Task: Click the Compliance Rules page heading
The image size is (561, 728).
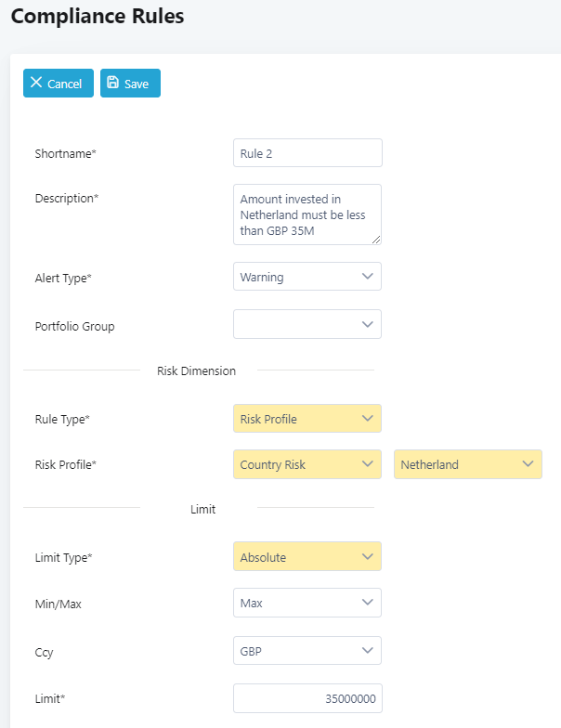Action: coord(98,17)
